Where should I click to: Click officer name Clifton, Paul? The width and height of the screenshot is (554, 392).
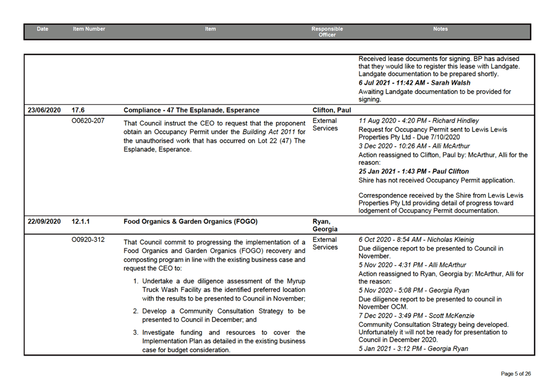click(331, 110)
